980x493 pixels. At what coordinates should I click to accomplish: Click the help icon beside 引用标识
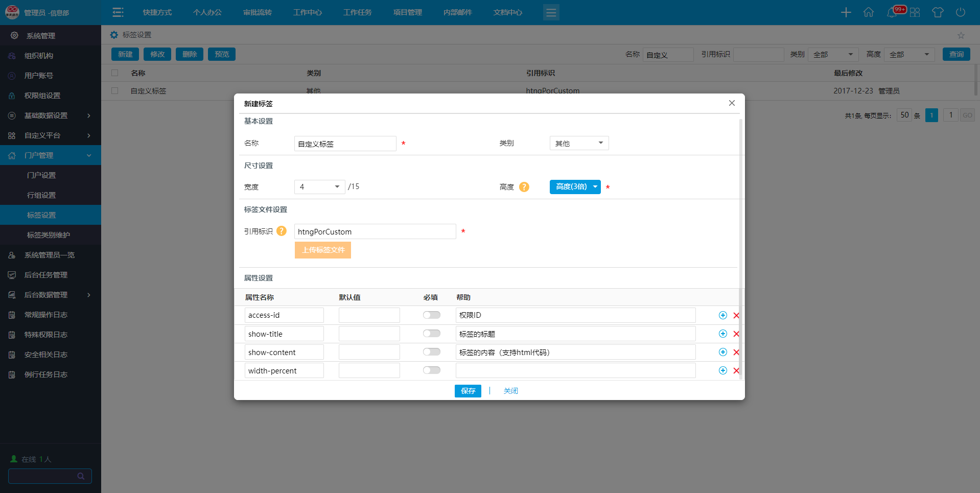click(282, 231)
